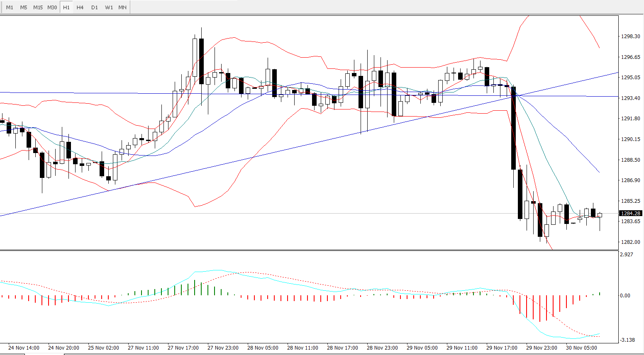Click the -3.138 oscillator scale value
The height and width of the screenshot is (355, 644).
point(627,340)
